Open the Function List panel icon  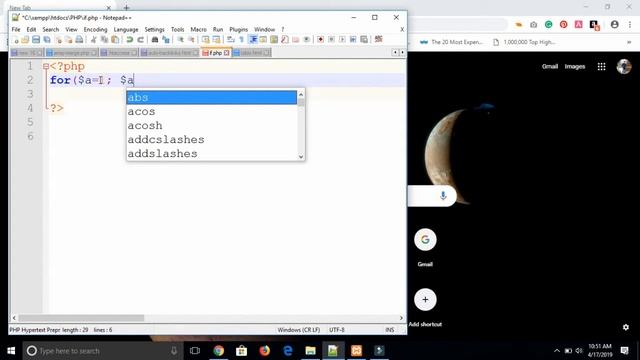pyautogui.click(x=285, y=40)
